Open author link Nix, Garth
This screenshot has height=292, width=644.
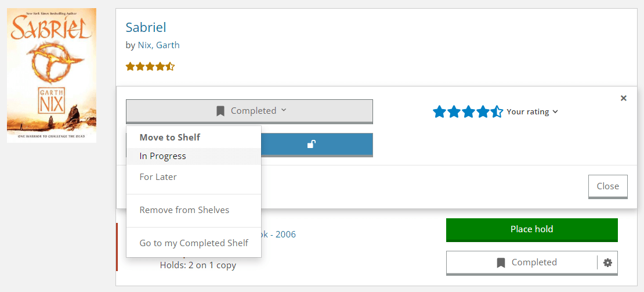[158, 45]
